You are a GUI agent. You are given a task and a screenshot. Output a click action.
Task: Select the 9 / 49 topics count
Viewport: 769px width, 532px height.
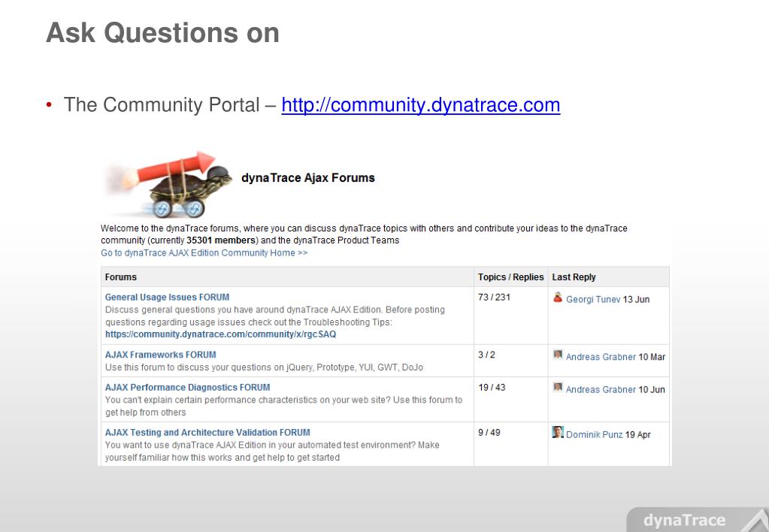(x=489, y=433)
